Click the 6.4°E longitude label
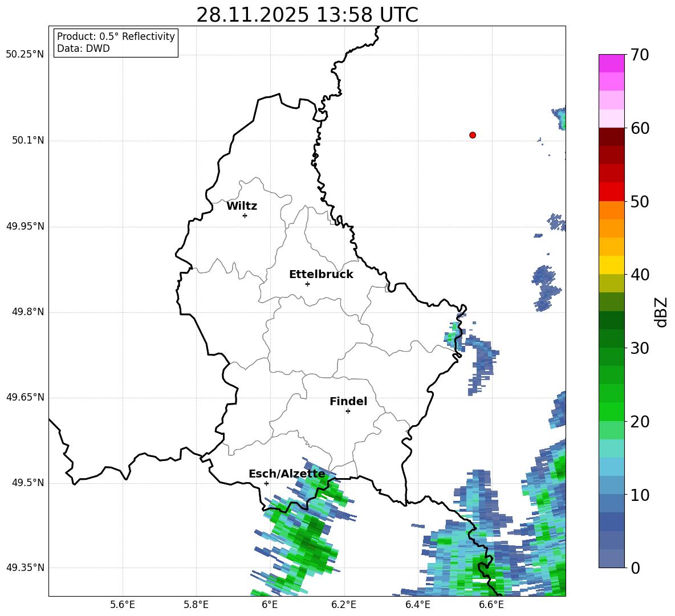This screenshot has width=675, height=616. coord(417,605)
